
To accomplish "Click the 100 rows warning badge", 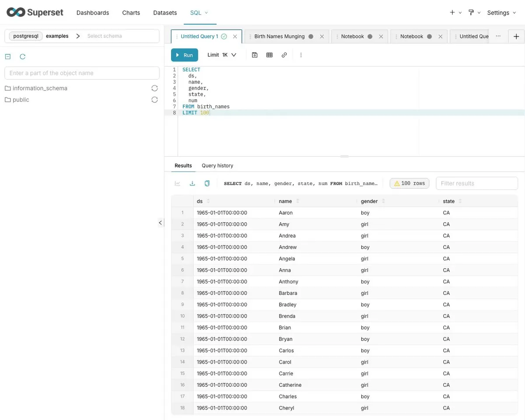I will click(409, 183).
